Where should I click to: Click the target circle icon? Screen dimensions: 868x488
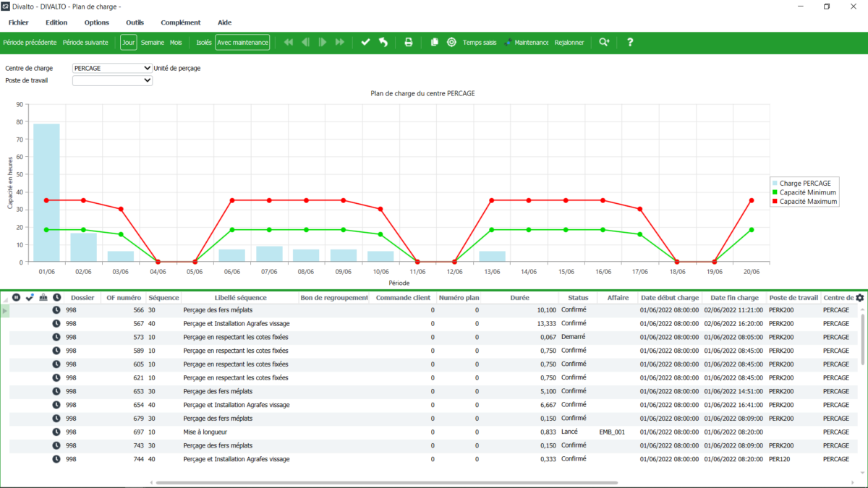point(451,43)
